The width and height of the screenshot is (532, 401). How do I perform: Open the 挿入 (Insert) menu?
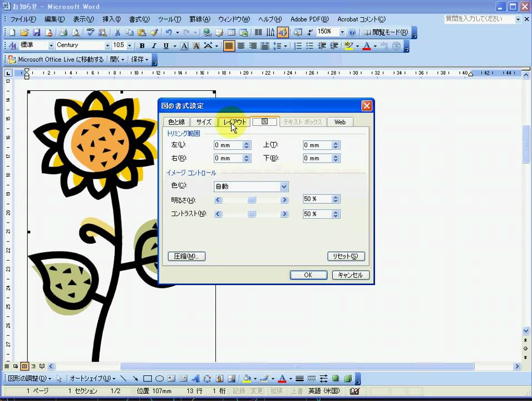point(111,19)
